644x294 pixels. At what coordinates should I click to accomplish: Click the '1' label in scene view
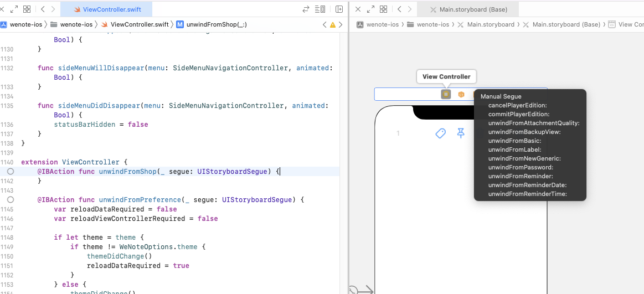[x=398, y=133]
